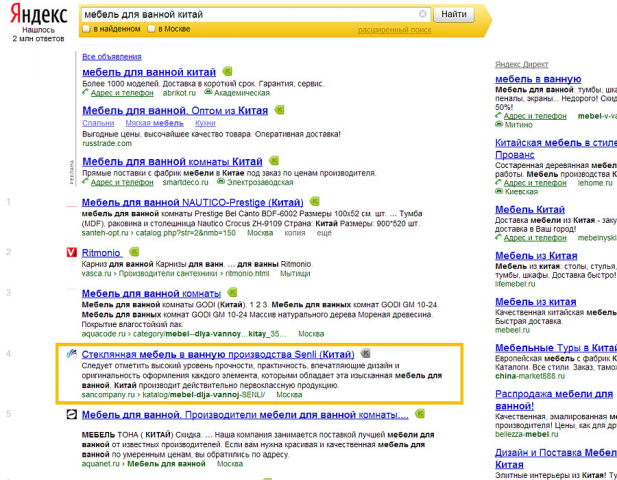Open 'расширенный поиск' link
This screenshot has height=480, width=617.
(x=394, y=30)
